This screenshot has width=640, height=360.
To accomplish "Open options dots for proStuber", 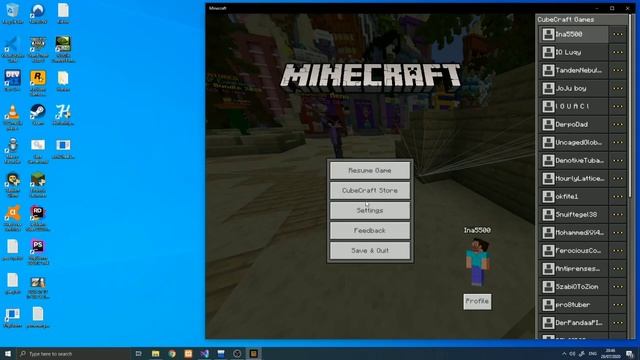I will [x=618, y=304].
